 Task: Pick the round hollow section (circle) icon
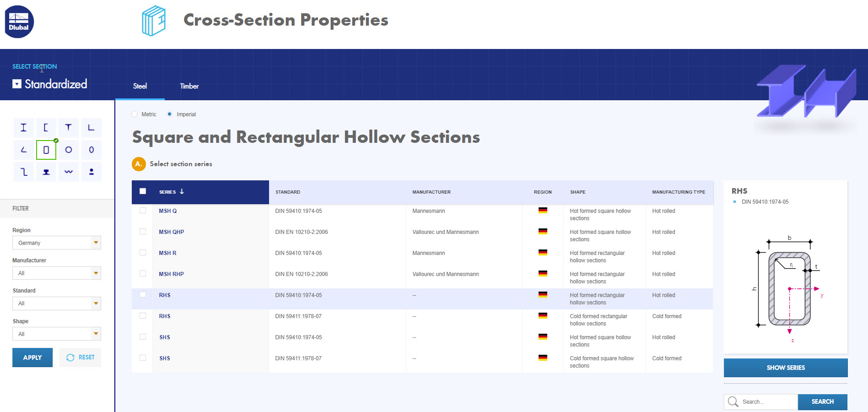tap(68, 150)
